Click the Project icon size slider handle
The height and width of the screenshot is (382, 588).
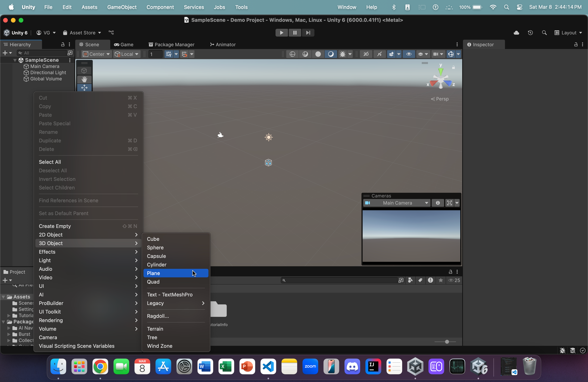coord(447,342)
